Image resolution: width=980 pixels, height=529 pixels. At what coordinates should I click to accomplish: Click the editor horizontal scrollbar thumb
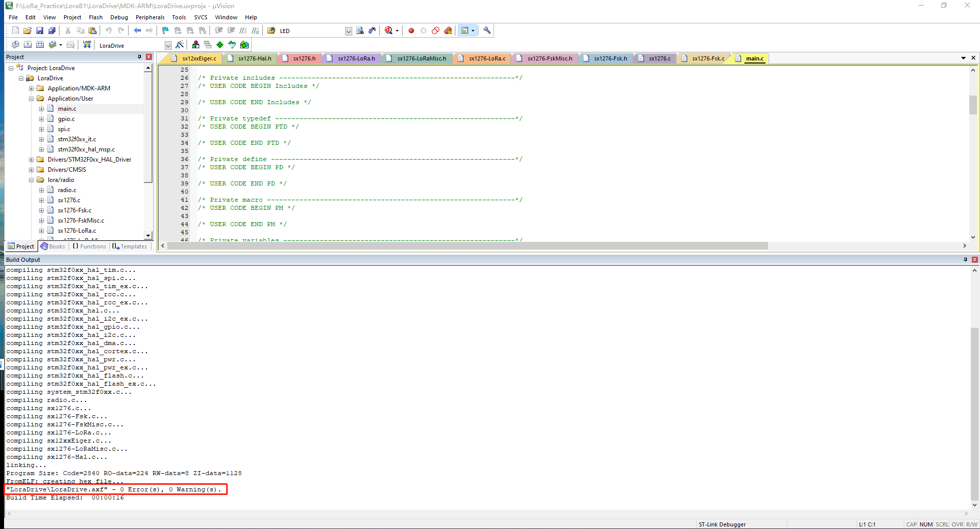click(467, 246)
